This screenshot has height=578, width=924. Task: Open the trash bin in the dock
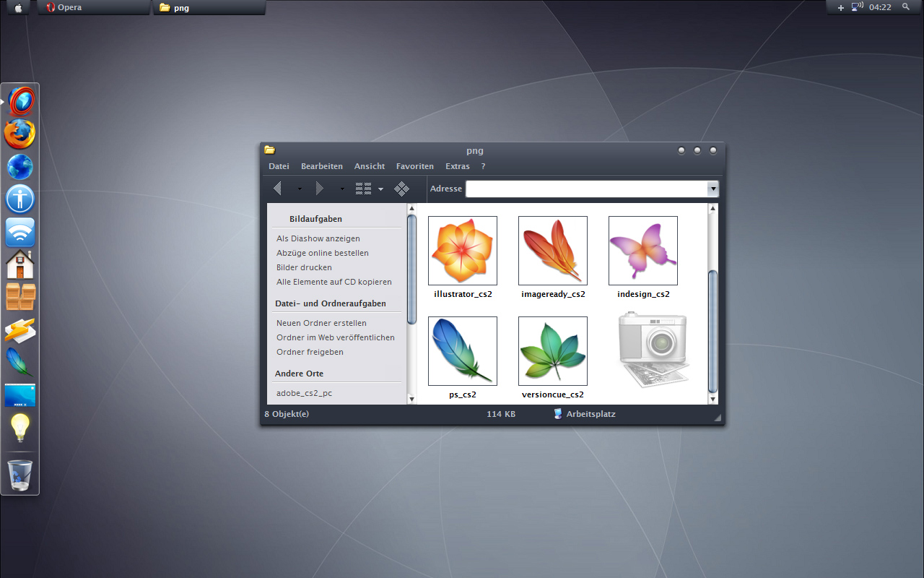pos(20,475)
